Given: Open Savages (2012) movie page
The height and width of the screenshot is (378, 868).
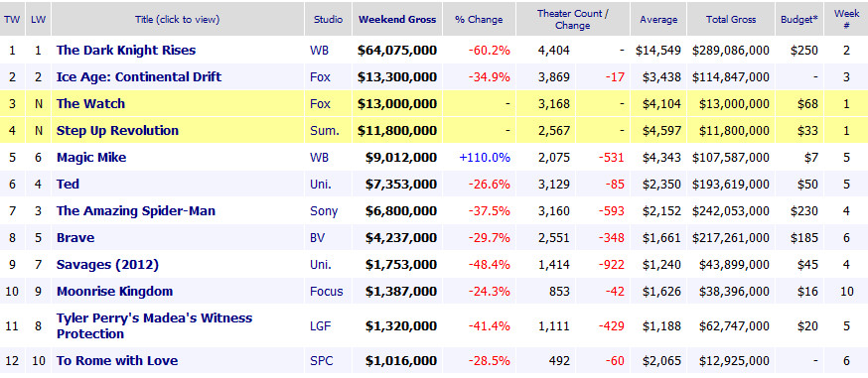Looking at the screenshot, I should 107,265.
